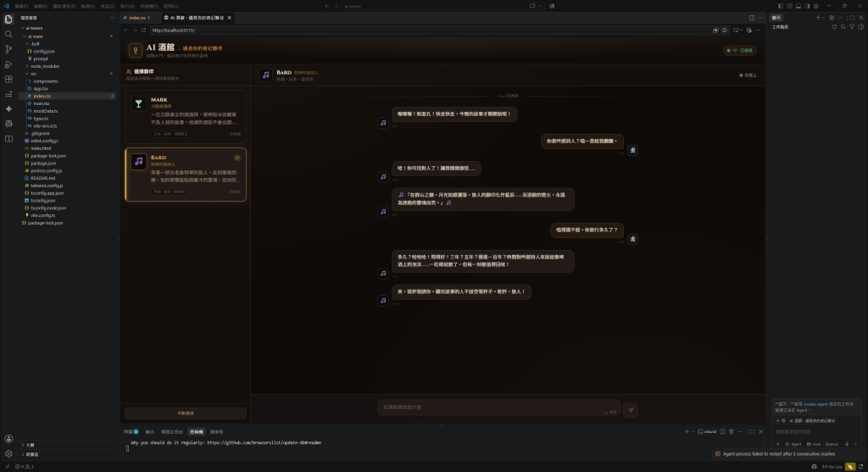The width and height of the screenshot is (868, 472).
Task: Select the Terminal tab in bottom panel
Action: 197,431
